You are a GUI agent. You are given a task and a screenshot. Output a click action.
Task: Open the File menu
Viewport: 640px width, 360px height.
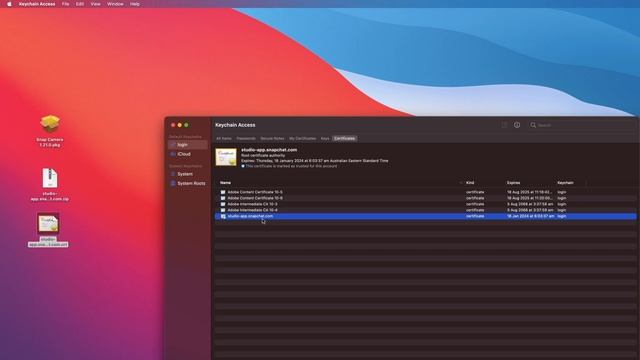(x=65, y=4)
